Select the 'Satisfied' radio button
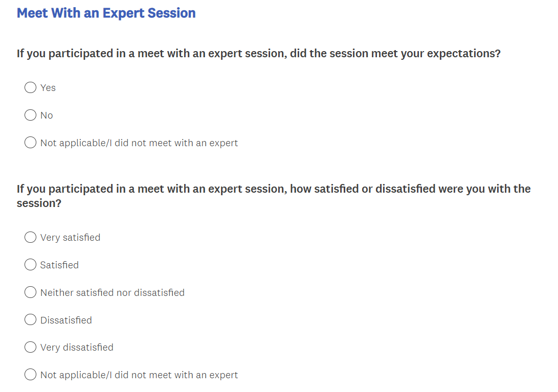The height and width of the screenshot is (392, 558). coord(31,265)
